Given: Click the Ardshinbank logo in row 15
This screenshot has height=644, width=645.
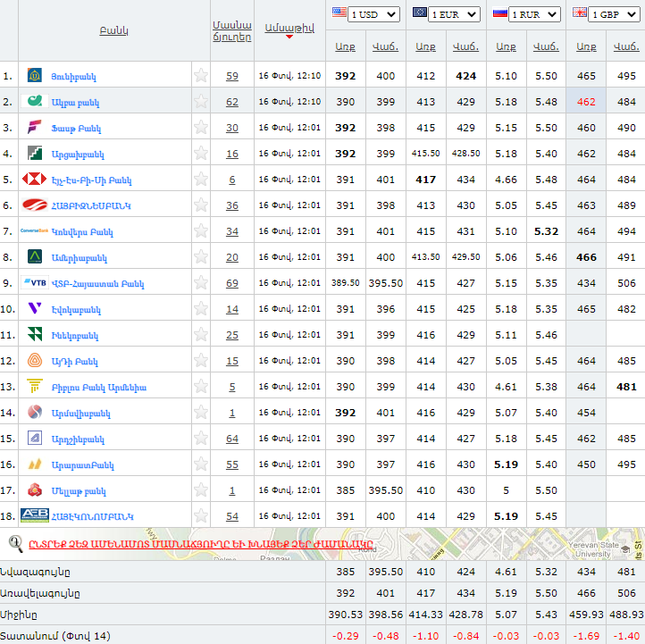Looking at the screenshot, I should click(x=35, y=438).
